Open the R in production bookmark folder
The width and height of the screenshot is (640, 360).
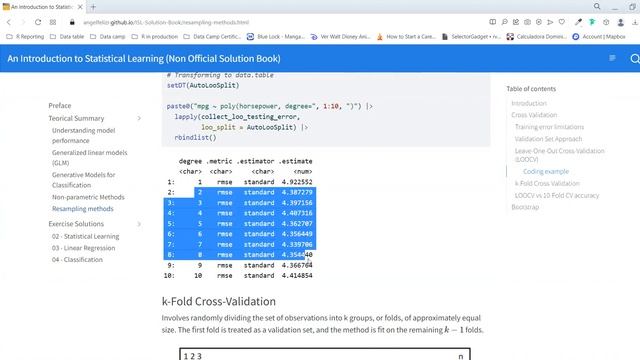(x=155, y=37)
